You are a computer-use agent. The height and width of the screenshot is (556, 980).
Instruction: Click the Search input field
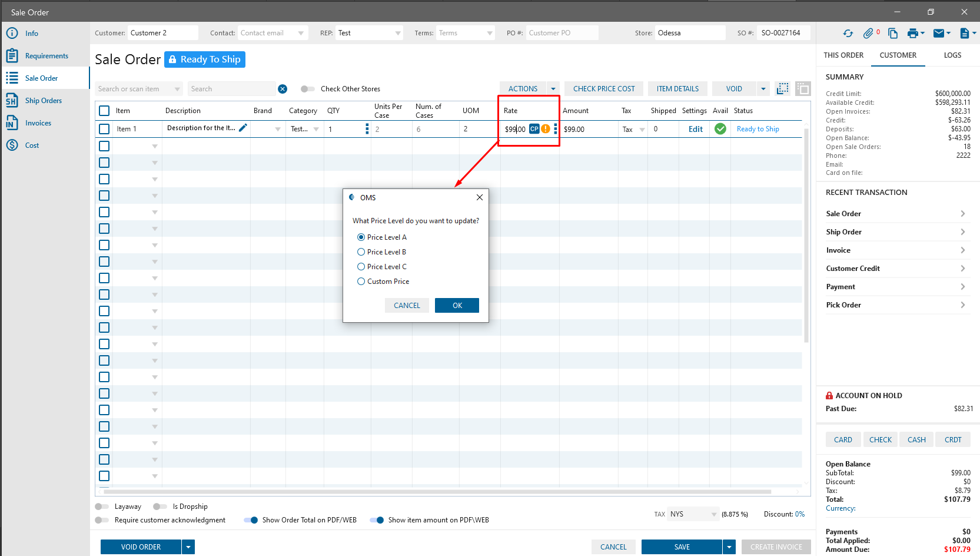click(232, 89)
